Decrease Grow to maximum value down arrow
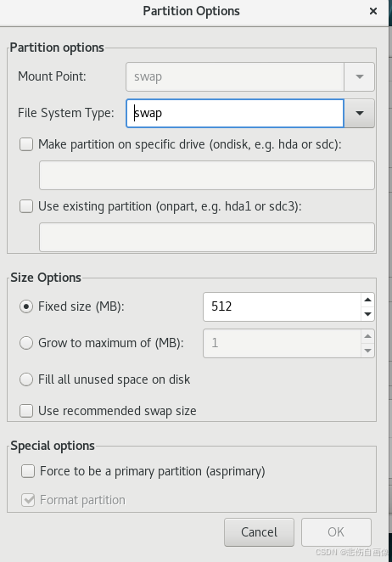This screenshot has width=392, height=562. [x=367, y=351]
